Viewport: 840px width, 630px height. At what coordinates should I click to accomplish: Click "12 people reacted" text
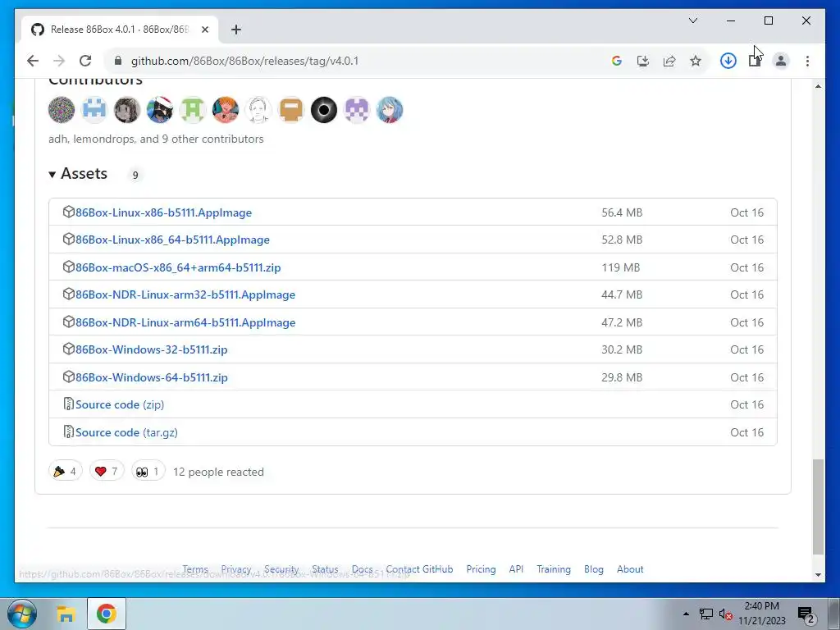tap(218, 472)
